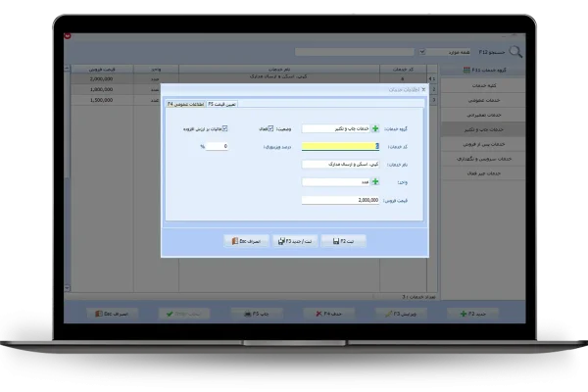
Task: Open the unit combo field in dialog
Action: click(336, 182)
